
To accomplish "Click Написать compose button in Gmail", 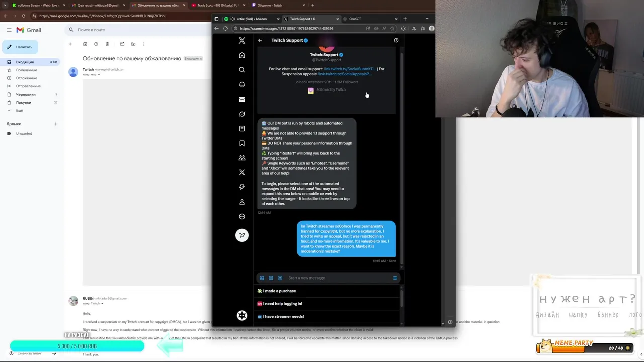I will (x=20, y=47).
